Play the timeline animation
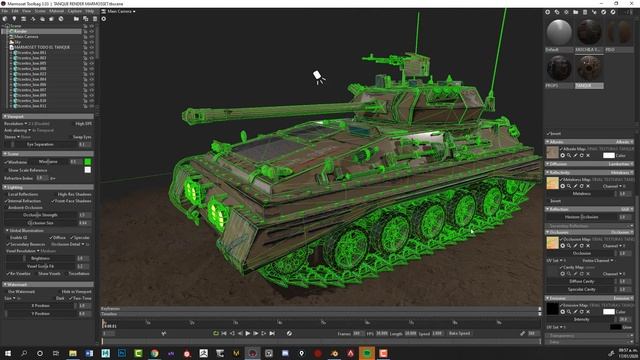 [248, 333]
